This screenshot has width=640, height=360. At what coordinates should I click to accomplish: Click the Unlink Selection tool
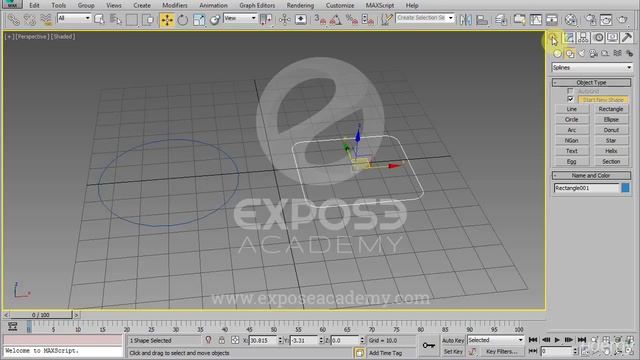pos(30,20)
